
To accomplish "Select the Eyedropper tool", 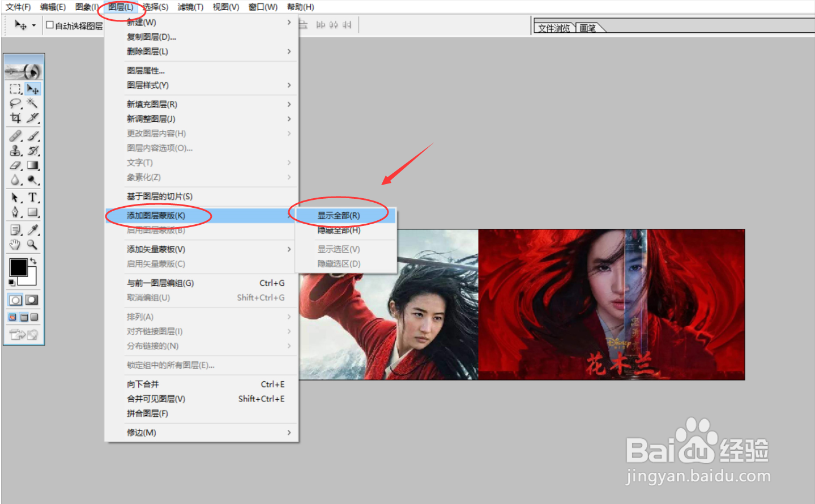I will pyautogui.click(x=33, y=230).
